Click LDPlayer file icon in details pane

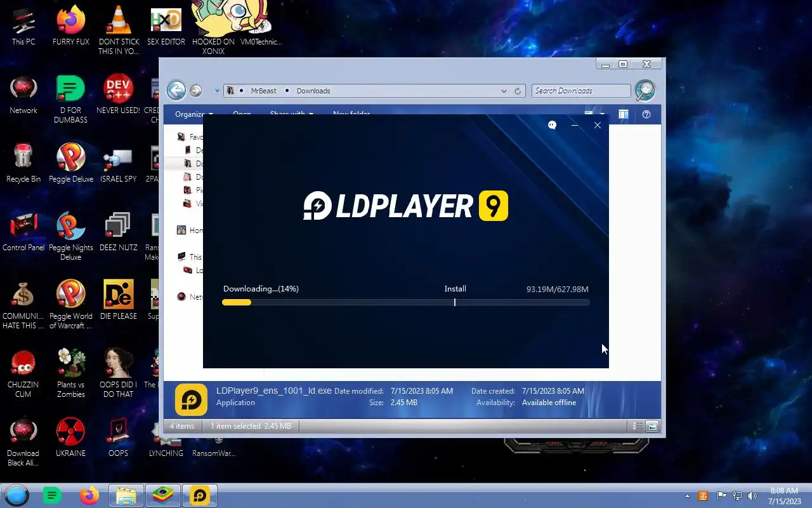coord(191,399)
